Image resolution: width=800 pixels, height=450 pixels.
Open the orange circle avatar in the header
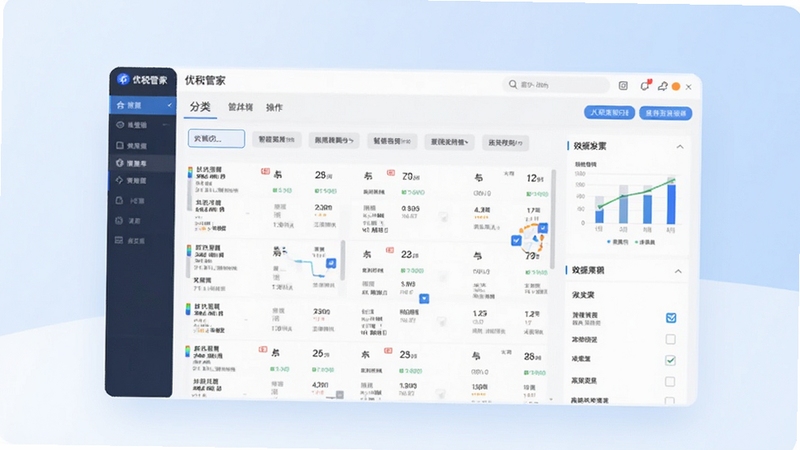[676, 86]
